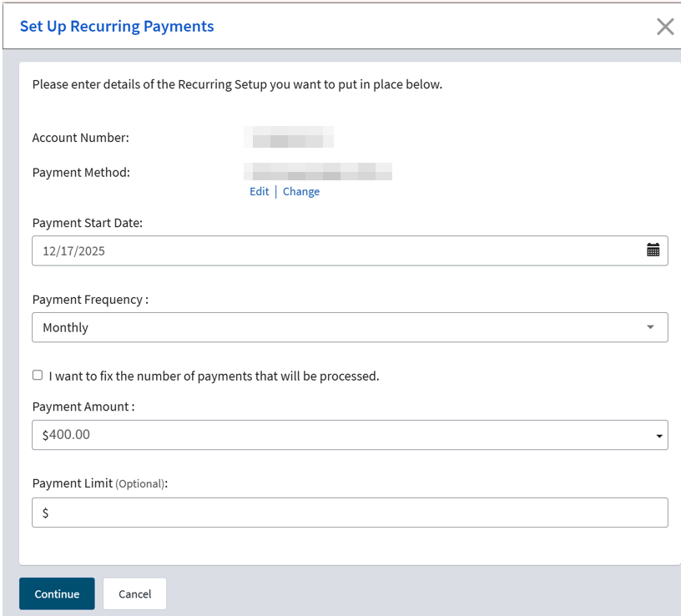The width and height of the screenshot is (681, 616).
Task: Click the Payment Frequency label
Action: pos(90,300)
